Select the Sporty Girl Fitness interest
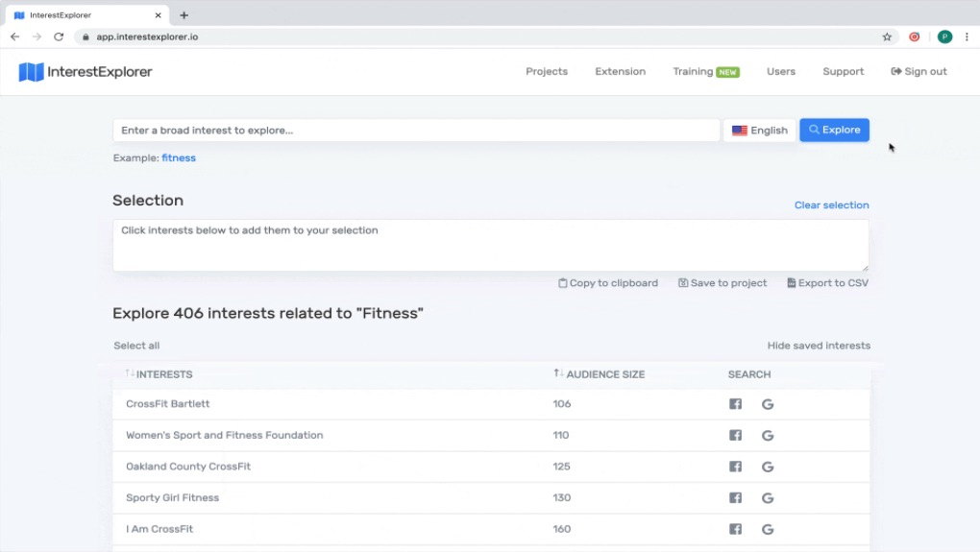This screenshot has height=552, width=980. (x=173, y=497)
